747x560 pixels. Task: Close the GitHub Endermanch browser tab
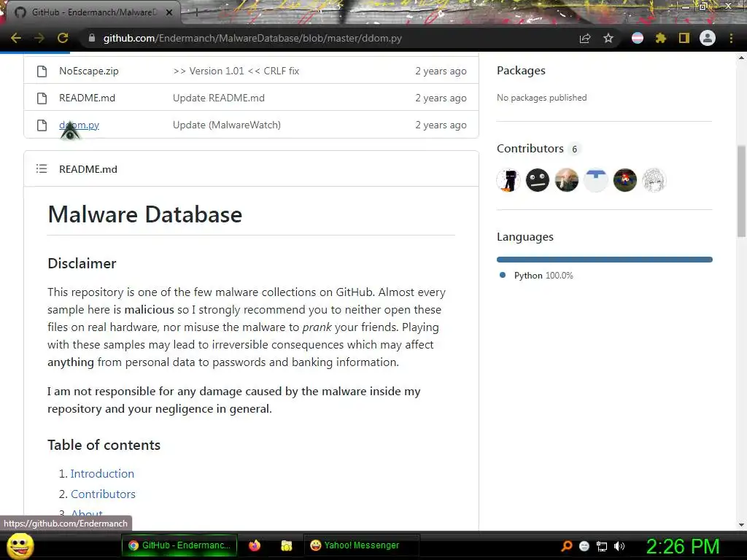[169, 12]
